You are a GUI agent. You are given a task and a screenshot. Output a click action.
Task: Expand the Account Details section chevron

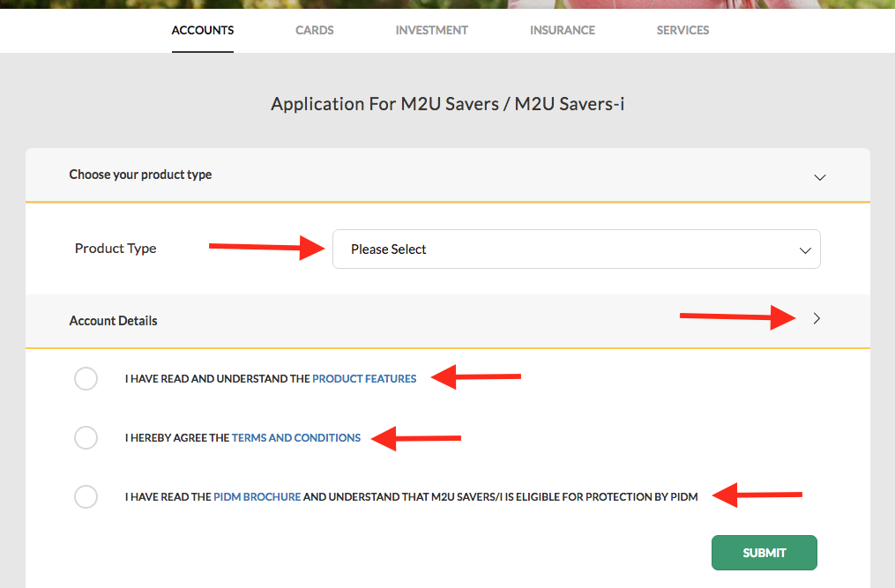click(x=817, y=318)
